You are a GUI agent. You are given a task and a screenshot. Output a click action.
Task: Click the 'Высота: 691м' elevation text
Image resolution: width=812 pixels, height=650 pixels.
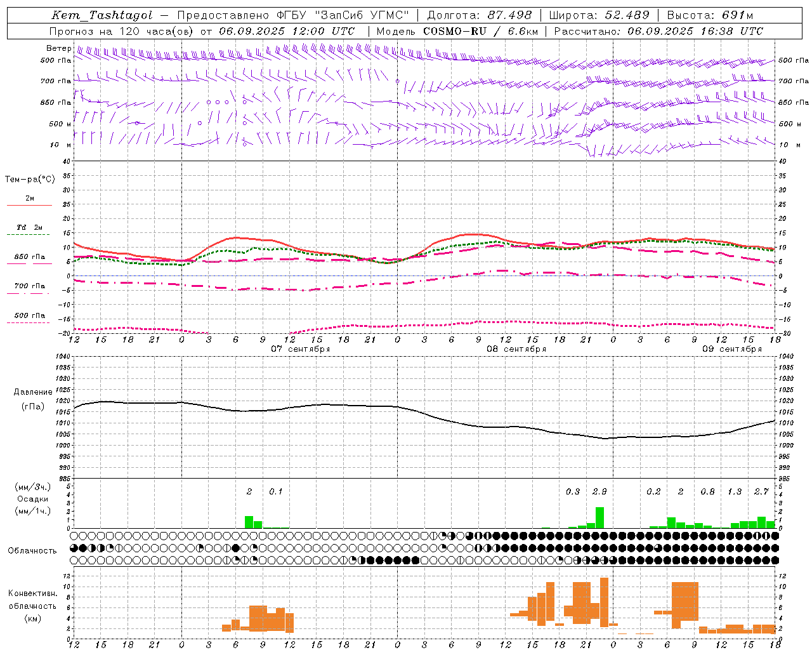click(x=710, y=15)
